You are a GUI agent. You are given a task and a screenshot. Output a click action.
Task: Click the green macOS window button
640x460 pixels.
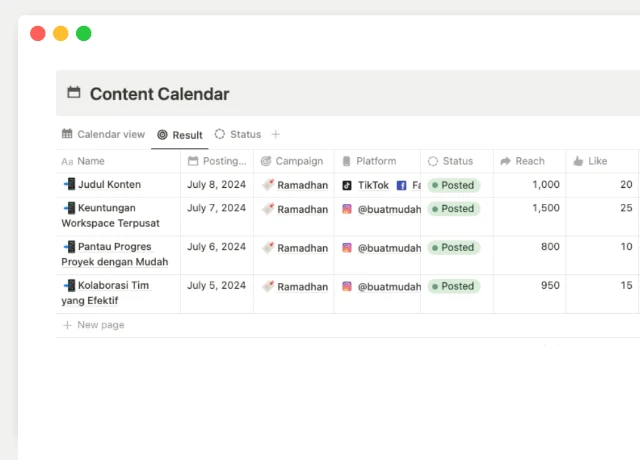84,33
